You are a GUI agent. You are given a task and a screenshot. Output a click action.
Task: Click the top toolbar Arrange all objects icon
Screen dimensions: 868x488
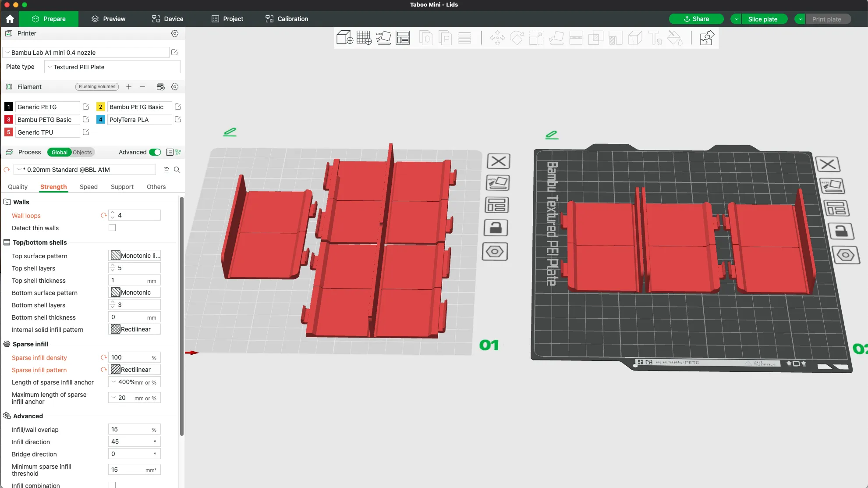(403, 38)
